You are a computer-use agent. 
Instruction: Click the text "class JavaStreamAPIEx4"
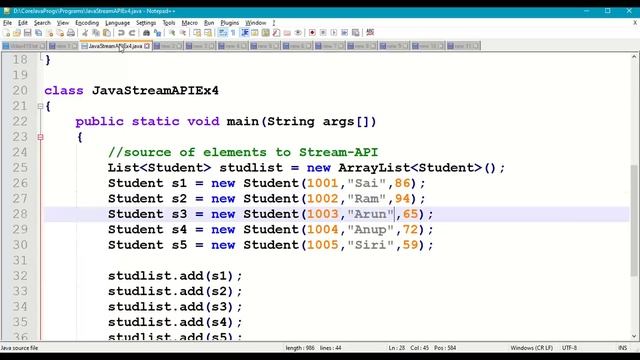point(131,91)
